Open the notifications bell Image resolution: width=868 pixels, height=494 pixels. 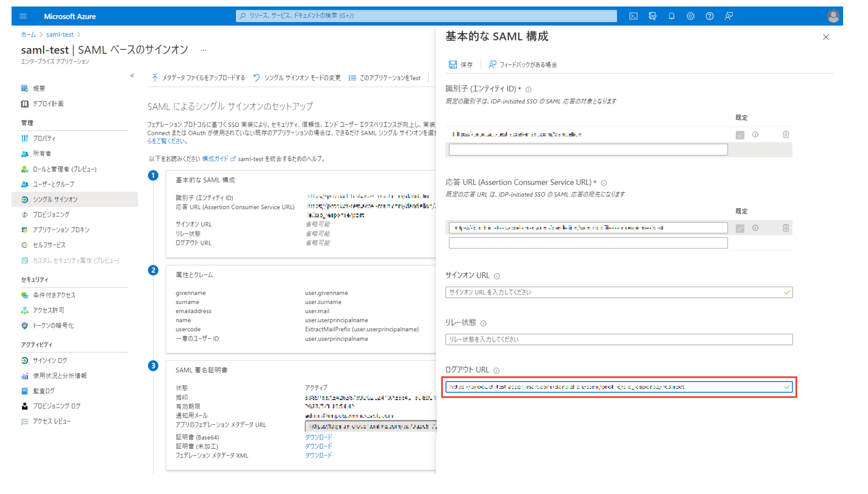tap(672, 16)
